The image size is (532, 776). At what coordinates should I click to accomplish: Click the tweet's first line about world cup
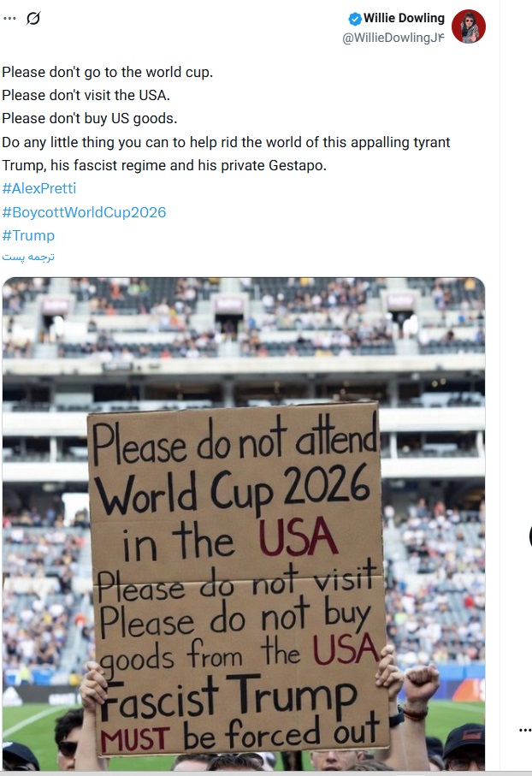pos(108,72)
